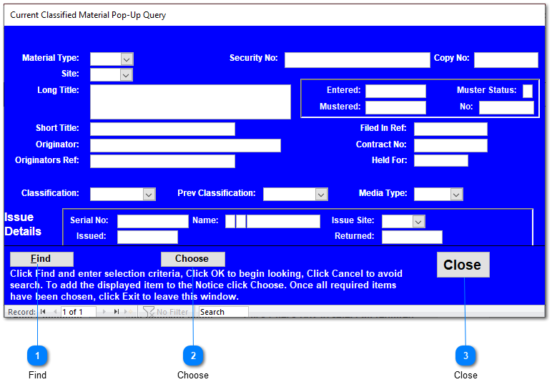Image resolution: width=552 pixels, height=392 pixels.
Task: Toggle the Muster Status checkbox
Action: 528,91
